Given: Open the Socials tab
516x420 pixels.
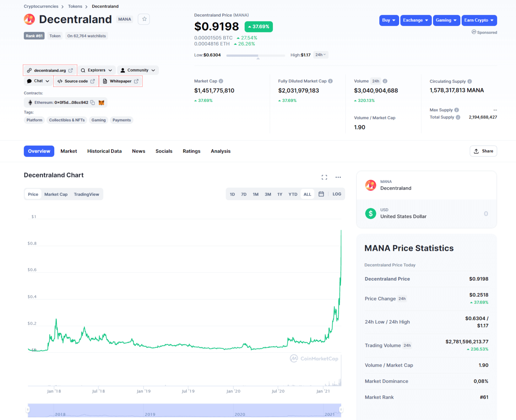Looking at the screenshot, I should [164, 151].
